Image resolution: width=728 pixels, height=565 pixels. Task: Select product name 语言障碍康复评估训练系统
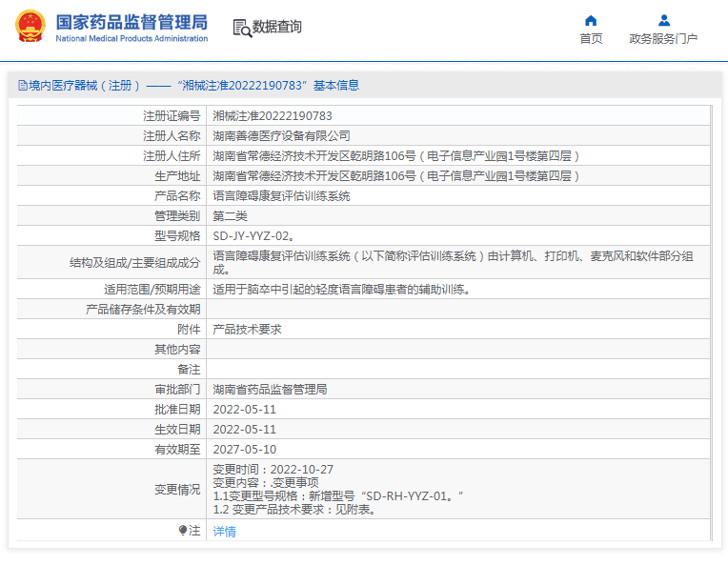click(281, 195)
